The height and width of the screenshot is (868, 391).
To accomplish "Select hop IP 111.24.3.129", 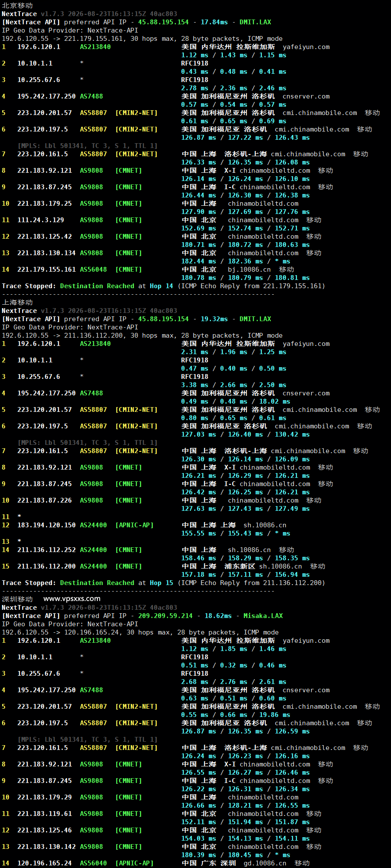I will pyautogui.click(x=41, y=220).
